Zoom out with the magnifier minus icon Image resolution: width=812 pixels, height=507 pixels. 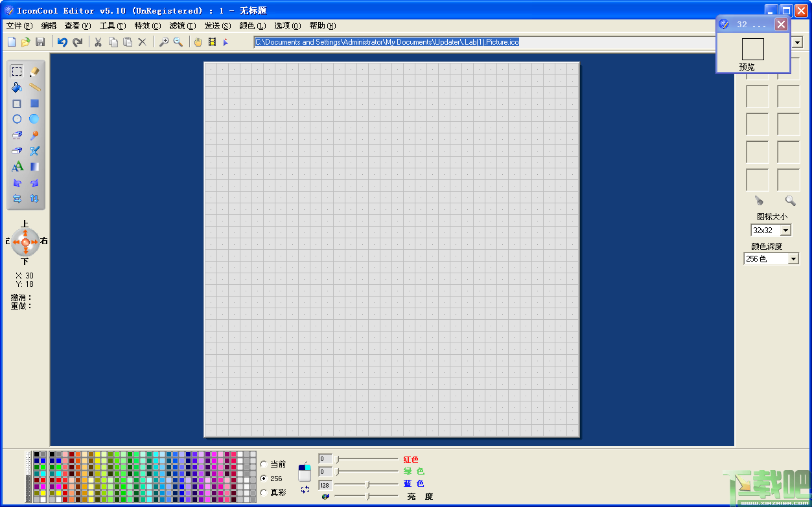(178, 42)
